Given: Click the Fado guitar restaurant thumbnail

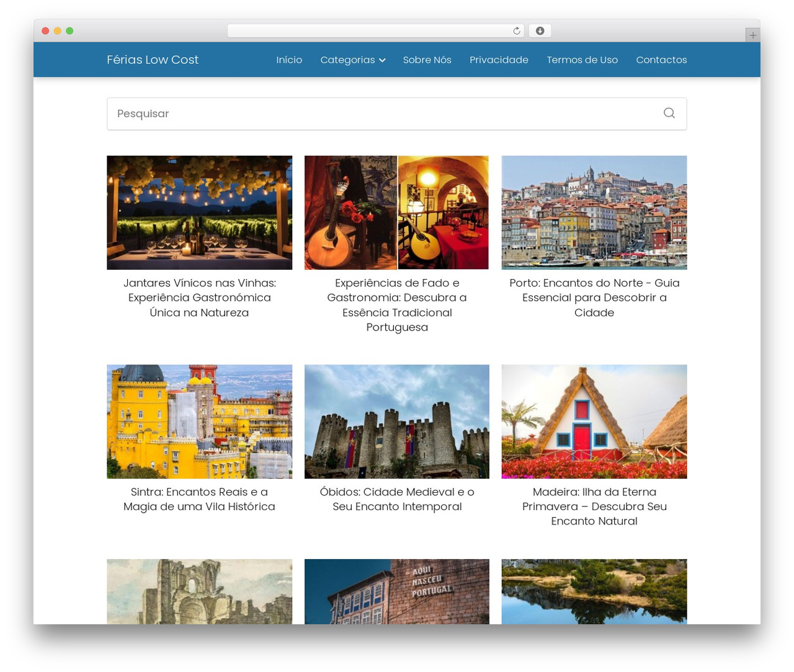Looking at the screenshot, I should (397, 213).
